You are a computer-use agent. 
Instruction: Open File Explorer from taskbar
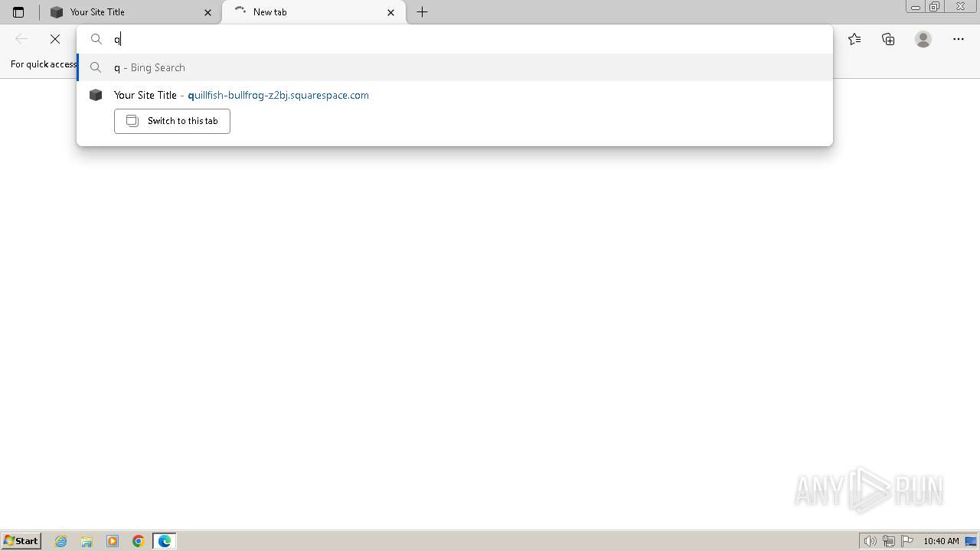(87, 541)
